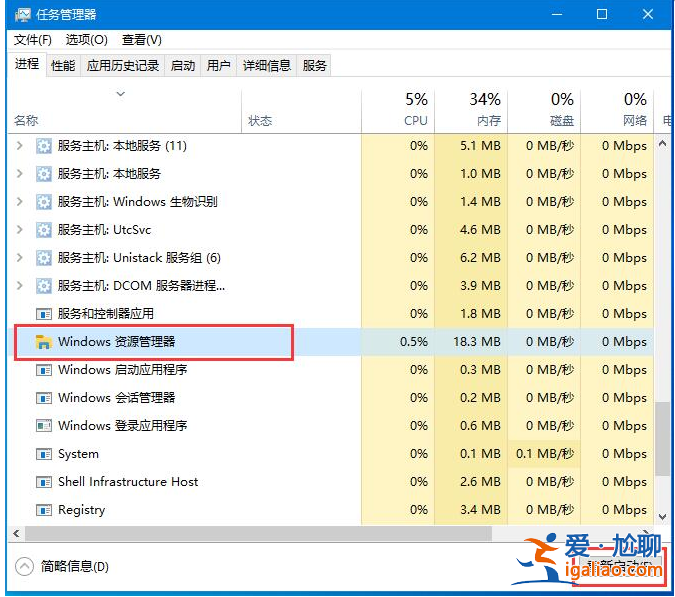Expand 服务主机: 本地服务 (11) group
Image resolution: width=675 pixels, height=597 pixels.
[19, 146]
